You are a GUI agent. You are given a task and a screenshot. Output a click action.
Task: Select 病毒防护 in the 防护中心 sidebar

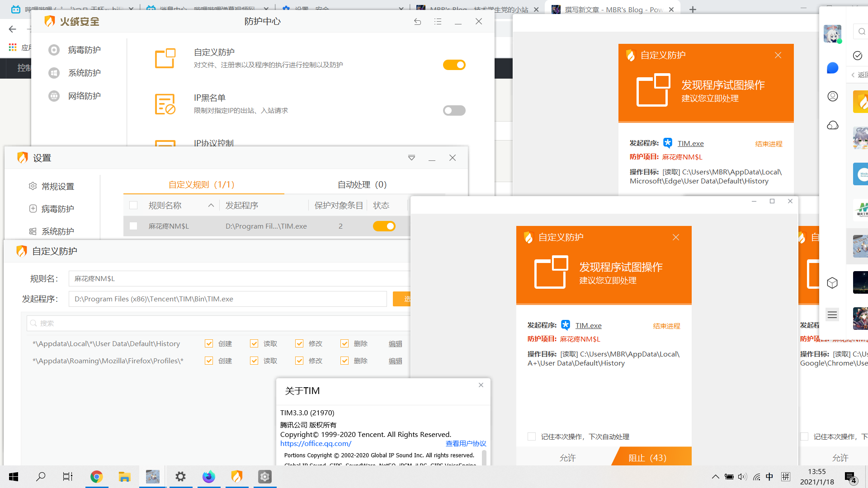84,50
